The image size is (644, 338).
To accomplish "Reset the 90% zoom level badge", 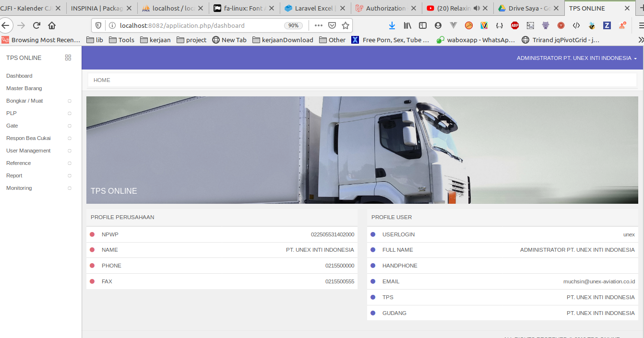I will click(x=294, y=25).
